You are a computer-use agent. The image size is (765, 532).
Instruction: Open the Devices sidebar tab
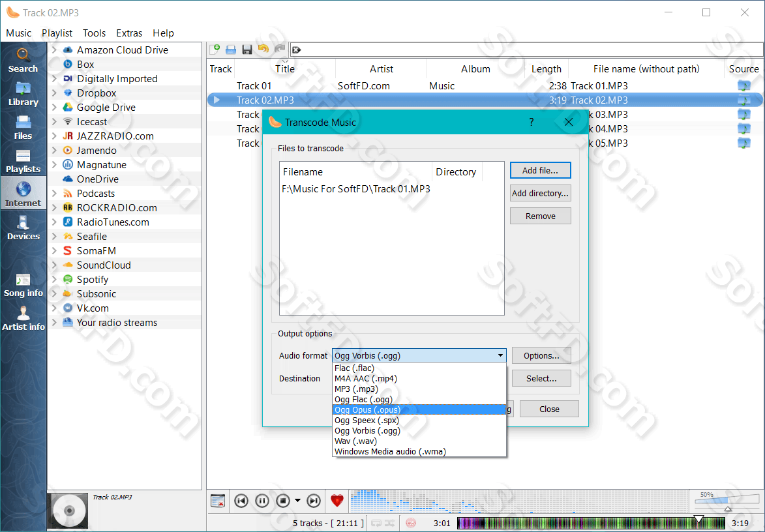23,228
